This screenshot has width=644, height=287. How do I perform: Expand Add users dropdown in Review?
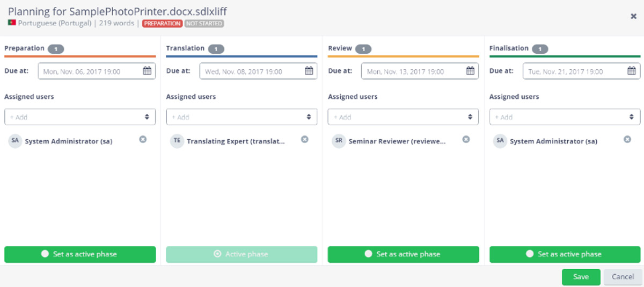(x=403, y=117)
